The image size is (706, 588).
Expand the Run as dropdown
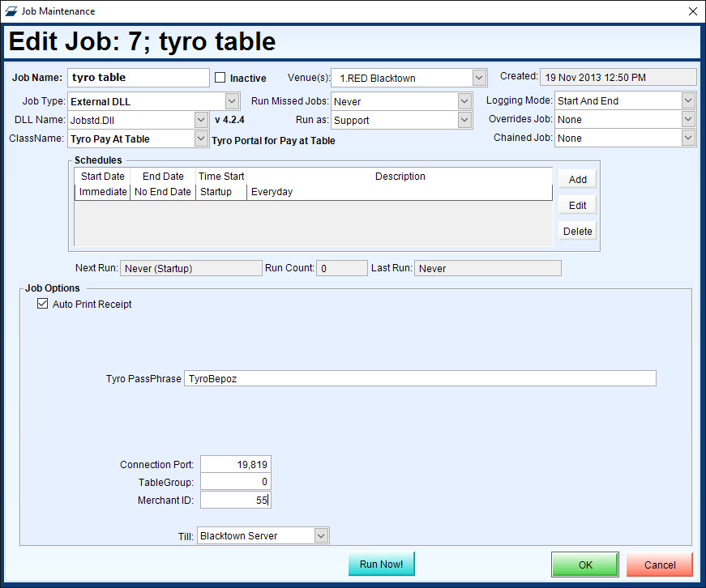464,119
